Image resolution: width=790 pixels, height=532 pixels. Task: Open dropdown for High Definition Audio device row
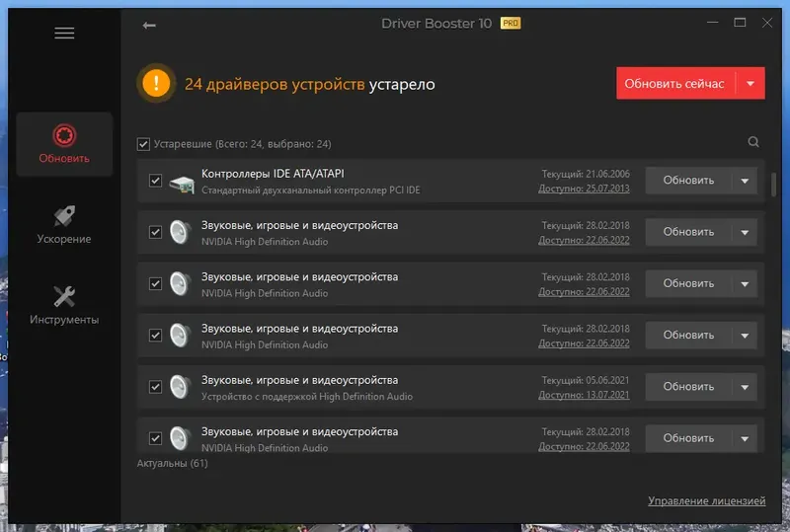(x=745, y=388)
